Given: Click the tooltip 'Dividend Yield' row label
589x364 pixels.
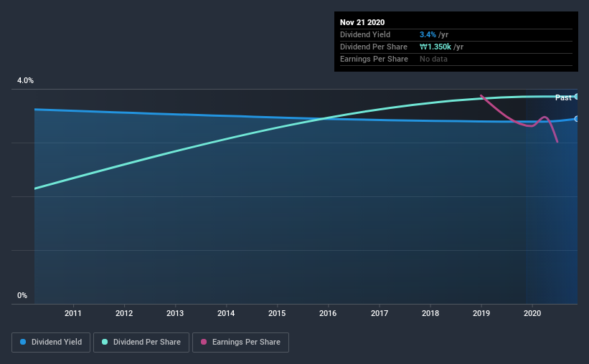Looking at the screenshot, I should [x=365, y=34].
